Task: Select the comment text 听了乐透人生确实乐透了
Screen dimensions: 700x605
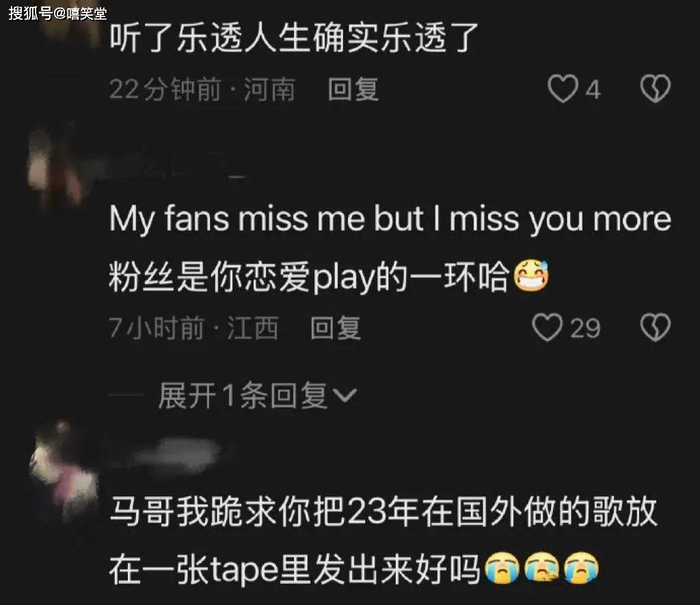Action: [x=294, y=38]
